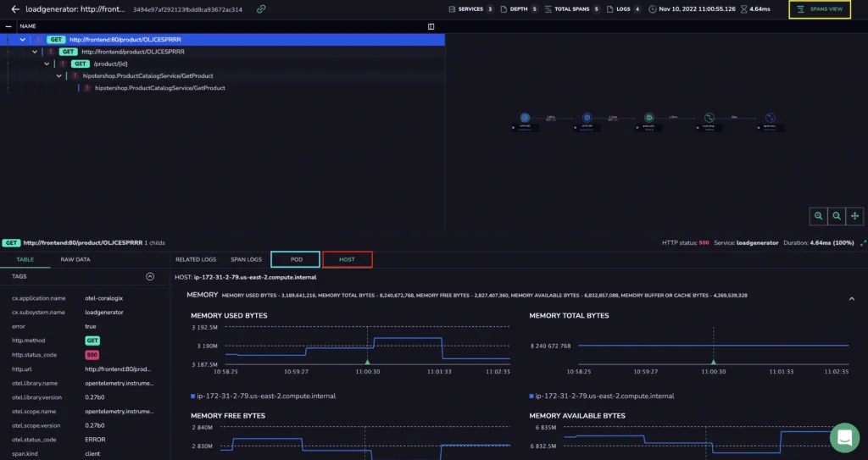Click the second magnifier button in the graph controls

(x=837, y=216)
